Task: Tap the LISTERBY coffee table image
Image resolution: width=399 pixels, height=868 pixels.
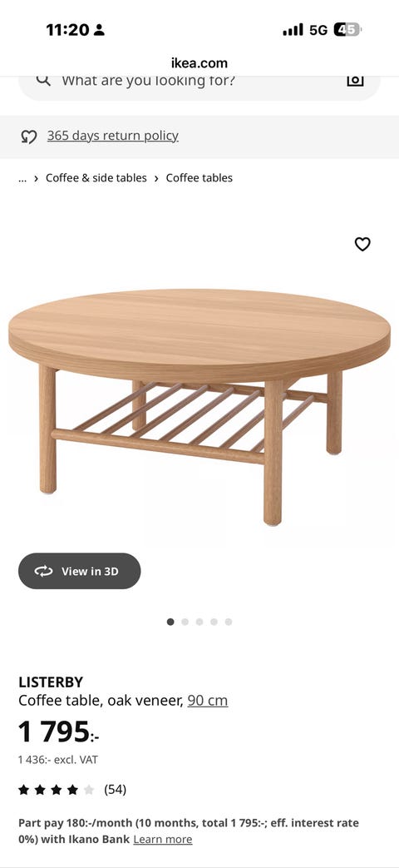Action: point(199,406)
